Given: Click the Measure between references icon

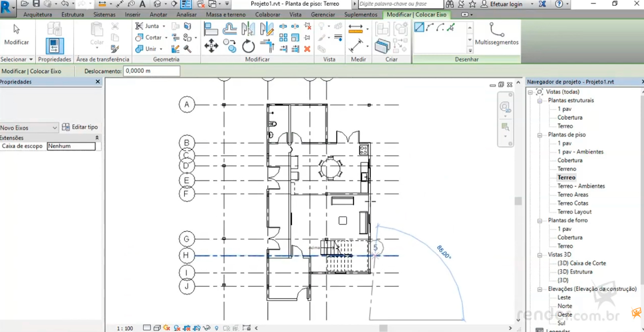Looking at the screenshot, I should (x=355, y=28).
